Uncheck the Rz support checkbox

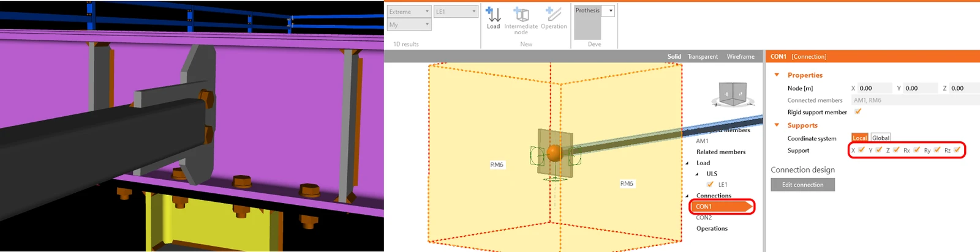pyautogui.click(x=957, y=150)
